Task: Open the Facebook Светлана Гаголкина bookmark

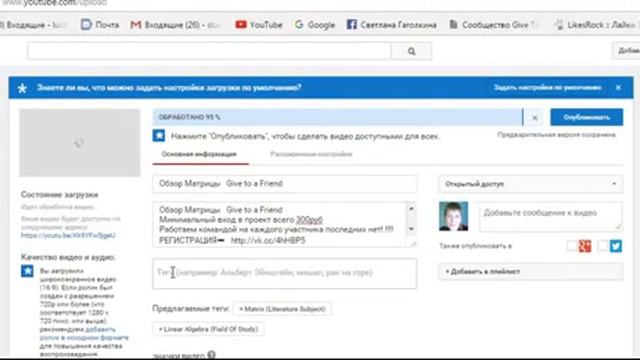Action: click(x=391, y=25)
